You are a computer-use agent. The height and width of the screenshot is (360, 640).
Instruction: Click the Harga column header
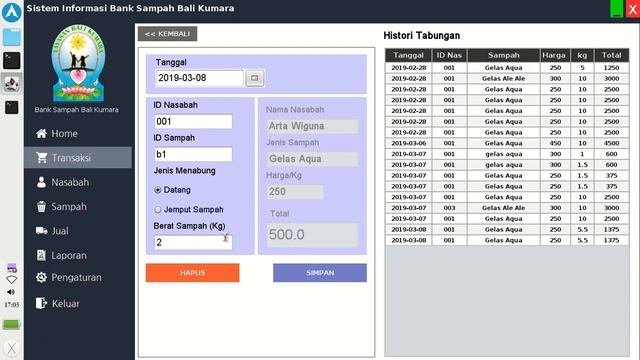pyautogui.click(x=554, y=55)
